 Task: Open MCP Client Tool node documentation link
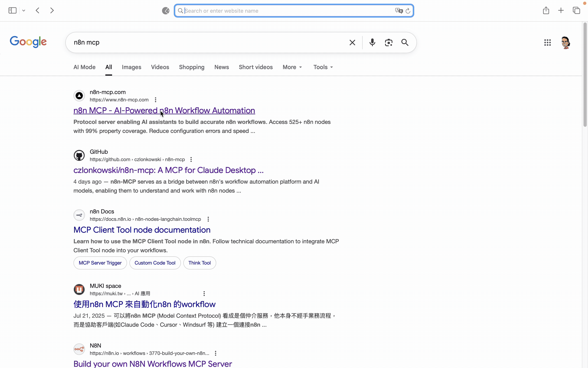point(142,230)
